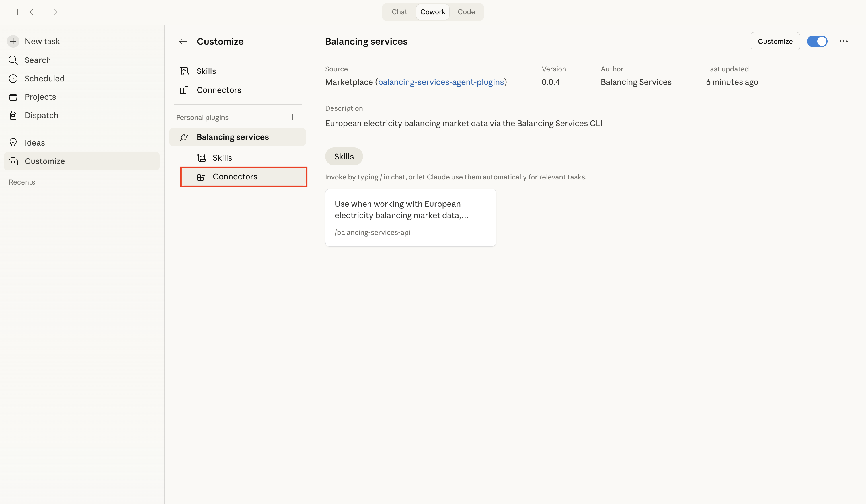Open the Dispatch section
Image resolution: width=866 pixels, height=504 pixels.
click(x=42, y=115)
